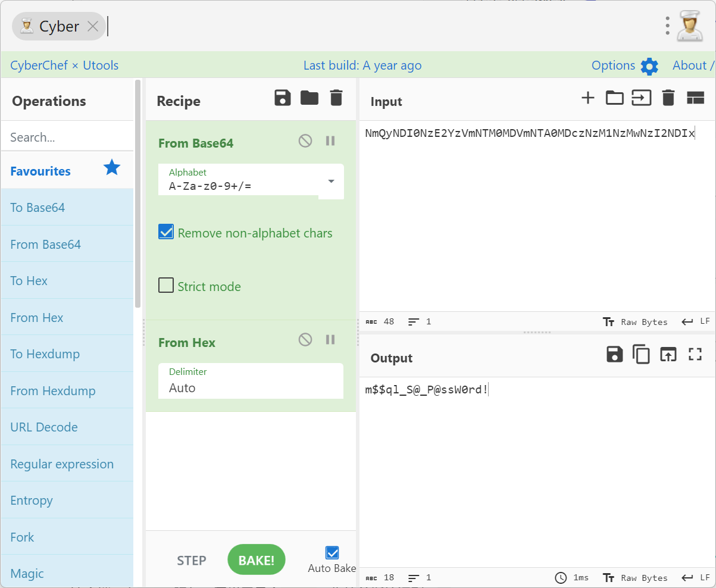Click the operations Search field
Screen dimensions: 716x588
67,137
